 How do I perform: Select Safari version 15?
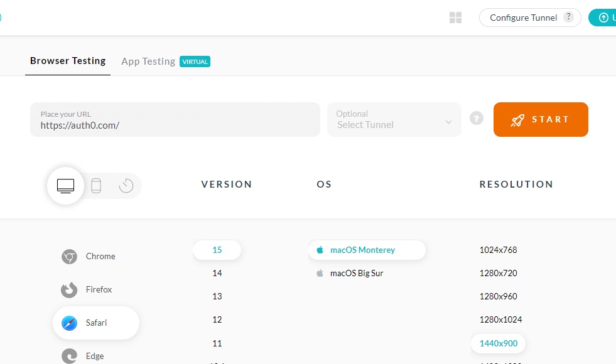click(217, 250)
